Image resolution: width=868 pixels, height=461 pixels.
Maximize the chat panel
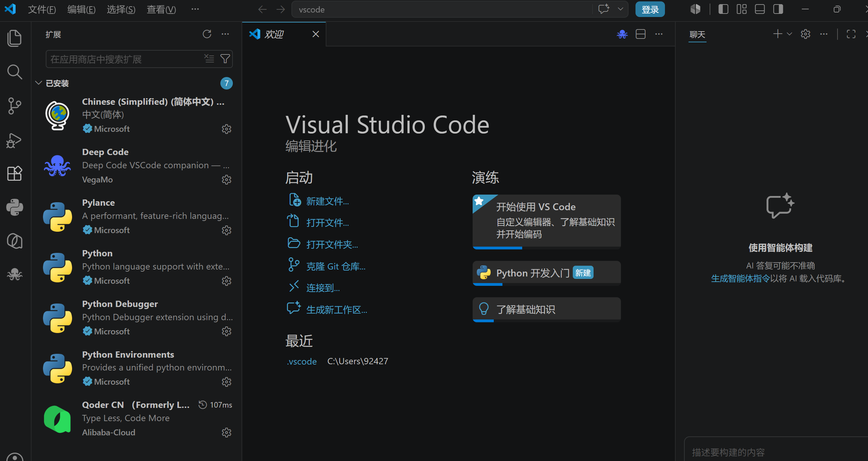click(851, 34)
